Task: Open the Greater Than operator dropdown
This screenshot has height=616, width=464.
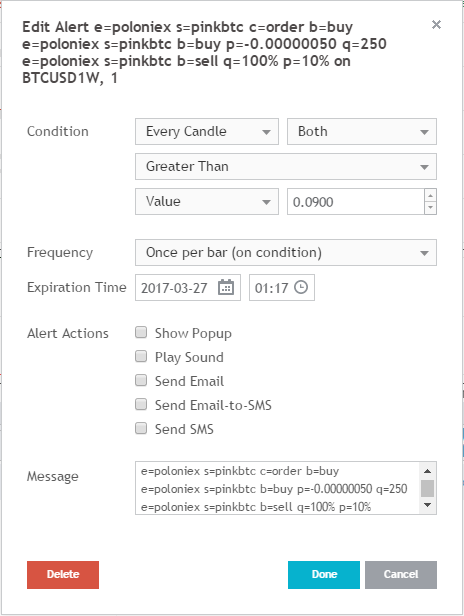Action: 286,167
